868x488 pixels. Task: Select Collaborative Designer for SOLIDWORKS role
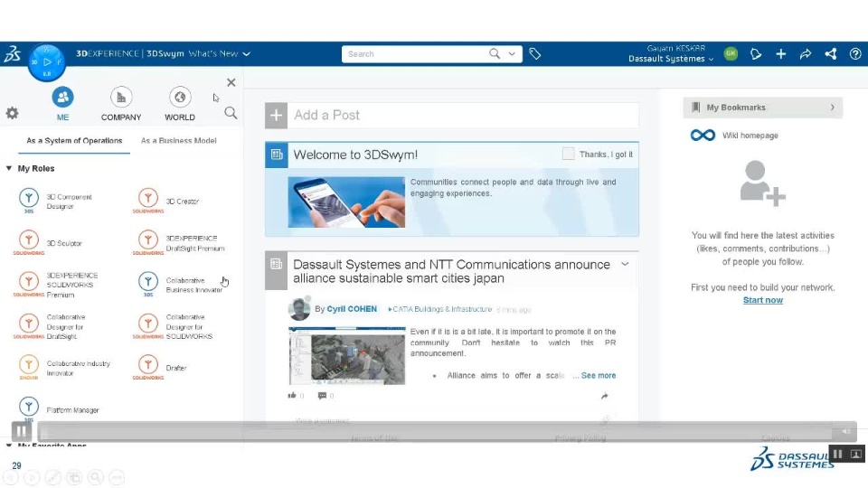[174, 326]
